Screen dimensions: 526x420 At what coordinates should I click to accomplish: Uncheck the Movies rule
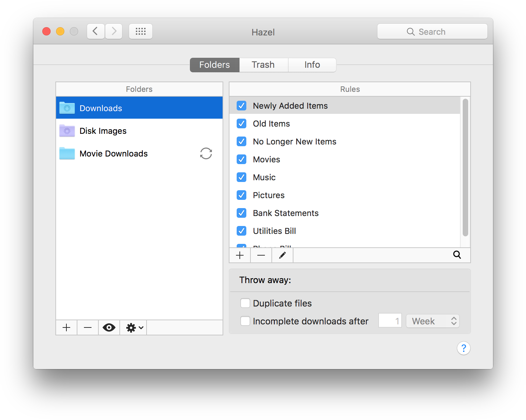point(241,159)
